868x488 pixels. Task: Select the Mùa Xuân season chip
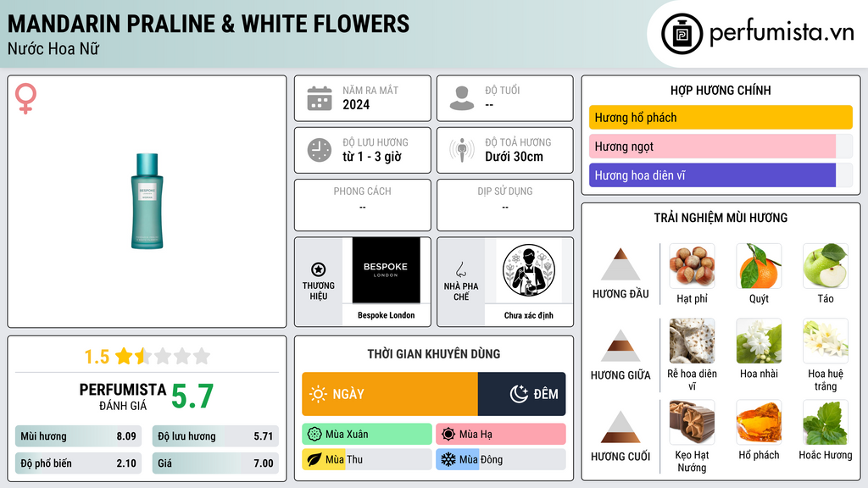coord(367,434)
